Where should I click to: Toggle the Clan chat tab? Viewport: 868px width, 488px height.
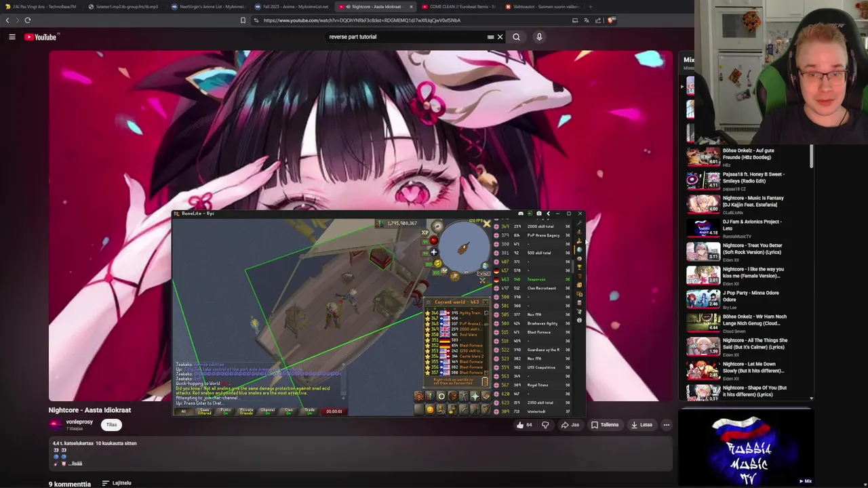(x=288, y=411)
